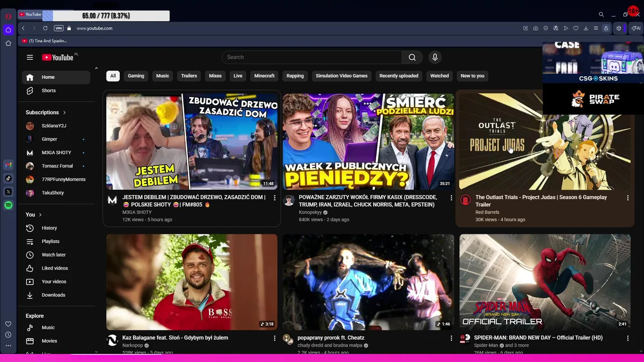Click the www.youtube.com address bar
Image resolution: width=644 pixels, height=362 pixels.
[x=95, y=28]
